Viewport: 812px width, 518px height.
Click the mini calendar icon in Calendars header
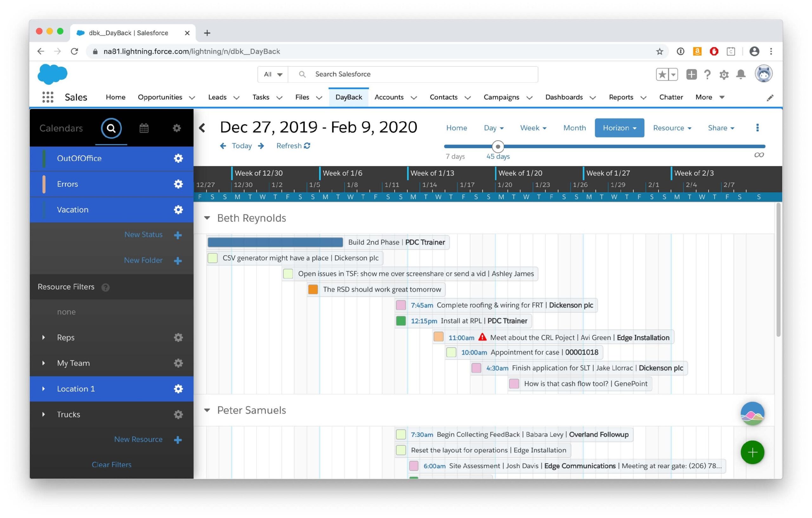pos(144,128)
